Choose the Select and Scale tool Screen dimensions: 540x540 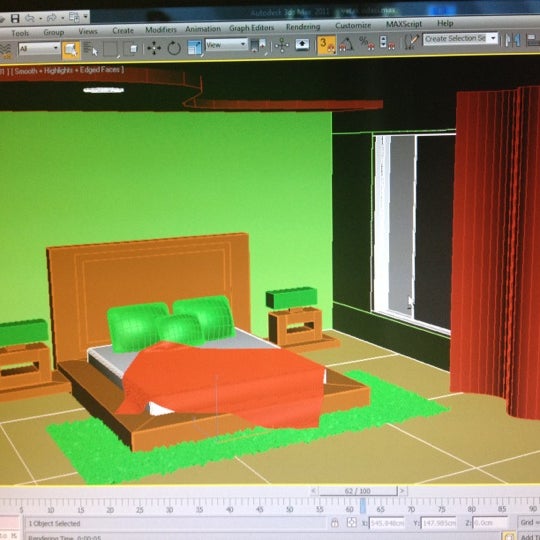195,47
